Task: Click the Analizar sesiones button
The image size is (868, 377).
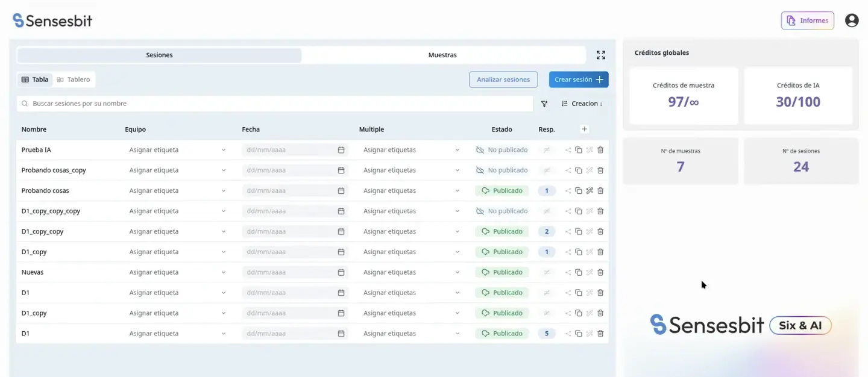Action: point(503,79)
